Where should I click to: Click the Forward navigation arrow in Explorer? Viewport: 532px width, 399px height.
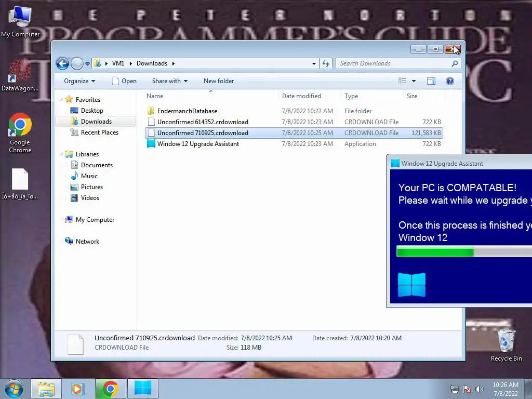coord(77,63)
